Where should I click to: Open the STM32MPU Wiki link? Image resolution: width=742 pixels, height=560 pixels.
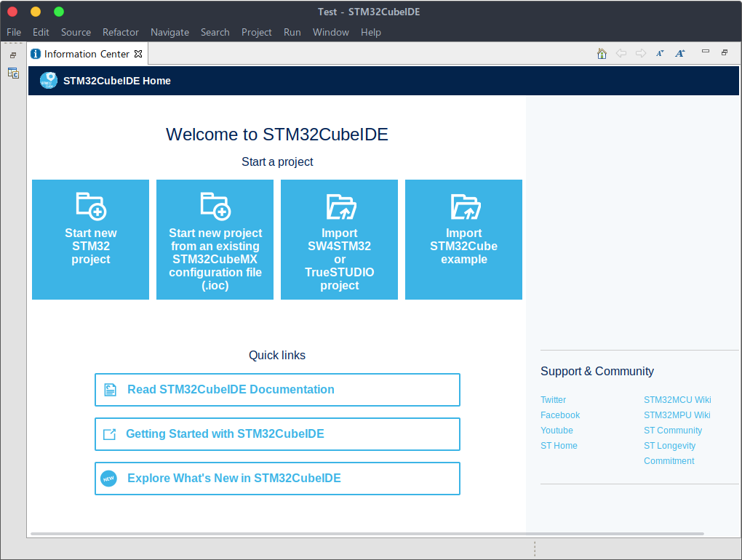[677, 415]
